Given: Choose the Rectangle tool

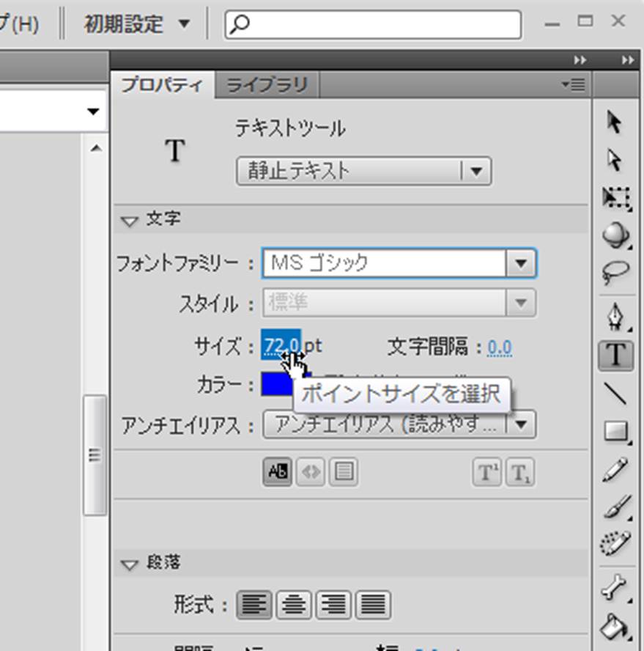Looking at the screenshot, I should pos(615,432).
